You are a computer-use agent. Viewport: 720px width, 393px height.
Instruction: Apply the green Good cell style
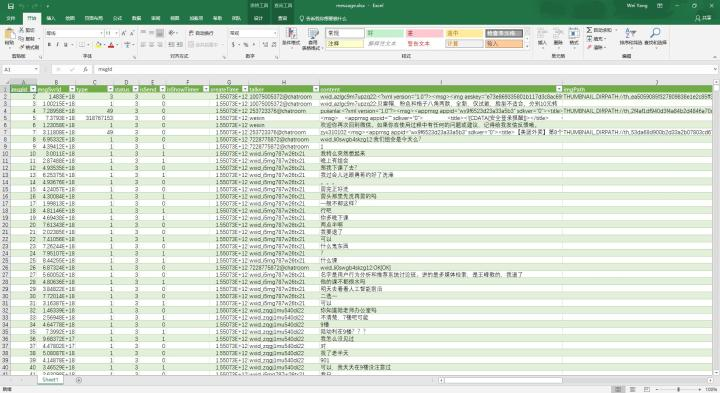(x=384, y=33)
